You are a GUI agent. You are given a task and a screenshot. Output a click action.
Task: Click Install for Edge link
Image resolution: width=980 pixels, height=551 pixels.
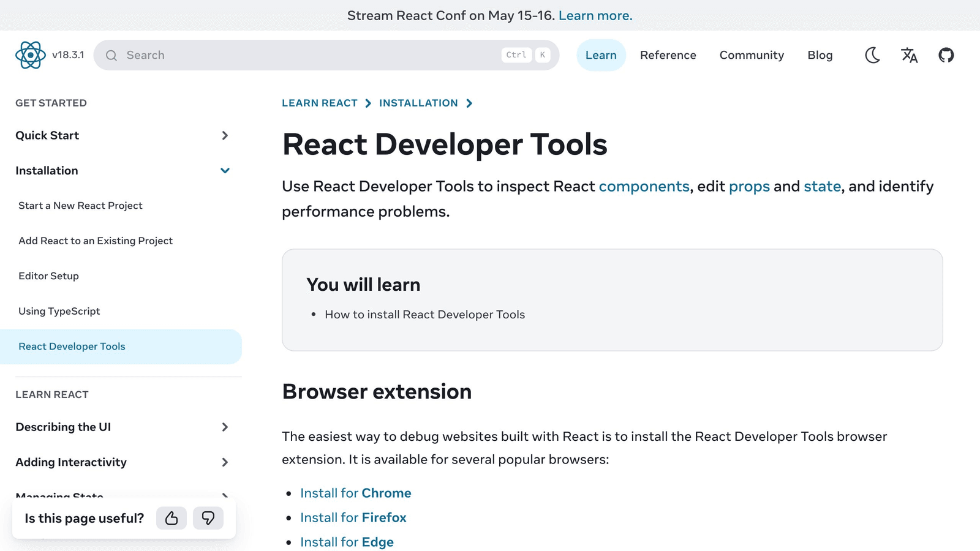[x=347, y=542]
